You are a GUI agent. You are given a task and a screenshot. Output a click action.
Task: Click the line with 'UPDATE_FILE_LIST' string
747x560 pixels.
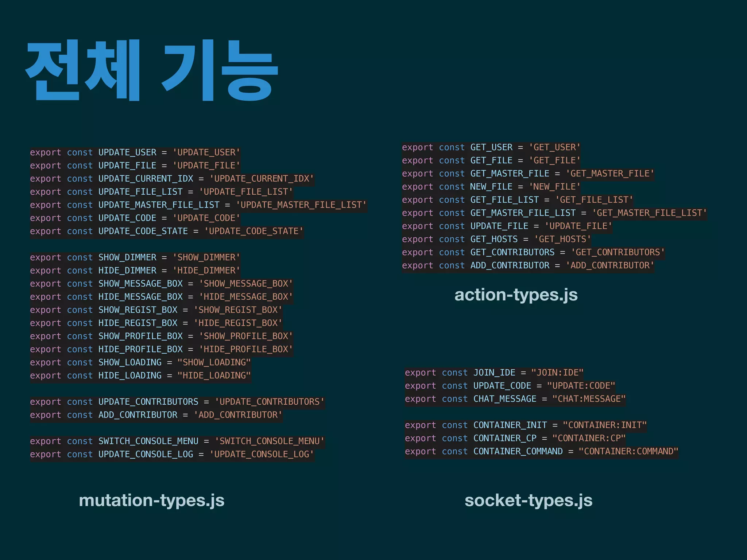pyautogui.click(x=162, y=192)
